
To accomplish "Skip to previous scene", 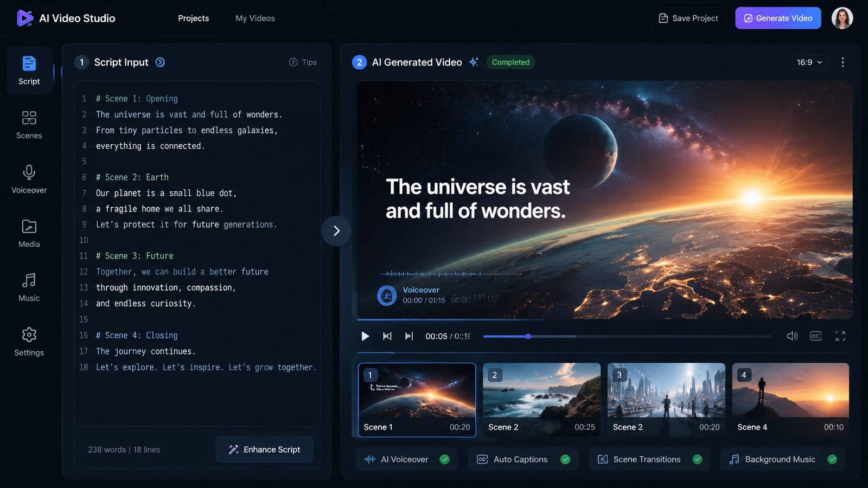I will click(x=387, y=336).
